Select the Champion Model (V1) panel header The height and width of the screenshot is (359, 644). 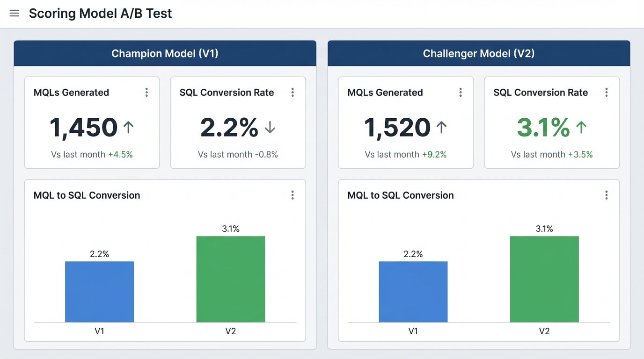point(165,53)
